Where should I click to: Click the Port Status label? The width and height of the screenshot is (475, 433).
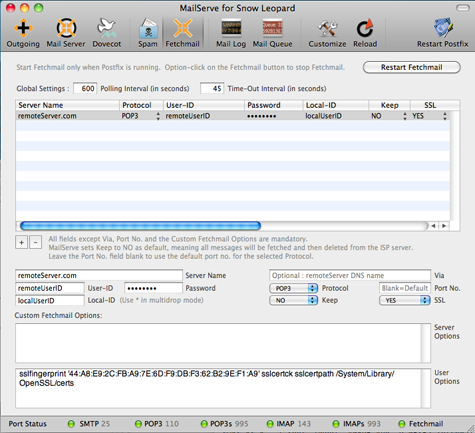[27, 424]
